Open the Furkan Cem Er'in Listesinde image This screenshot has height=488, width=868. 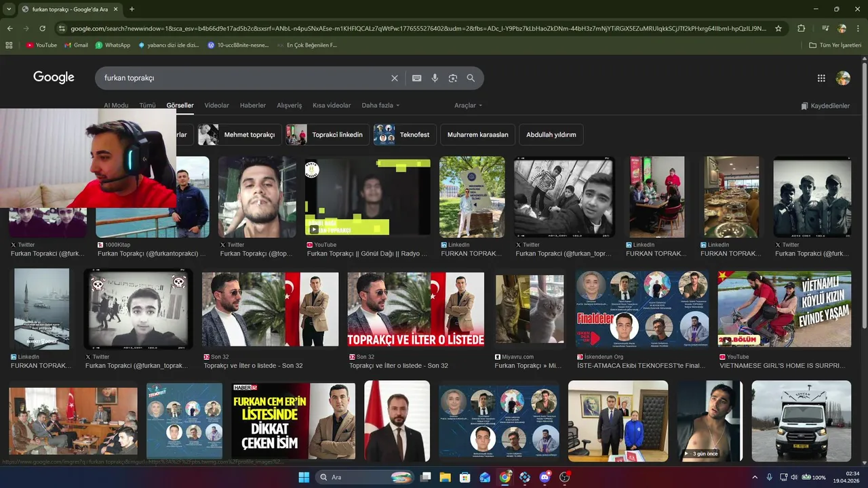click(x=294, y=421)
